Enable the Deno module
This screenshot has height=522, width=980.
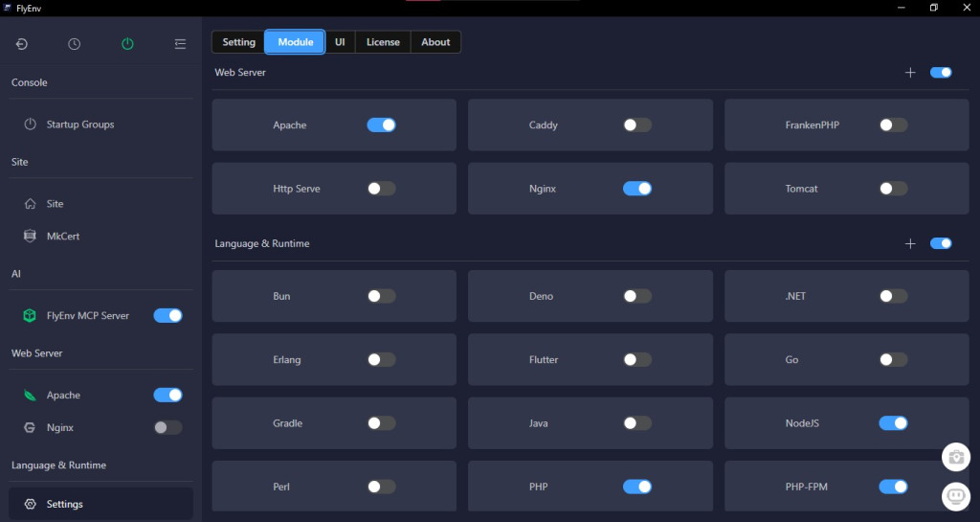click(636, 296)
